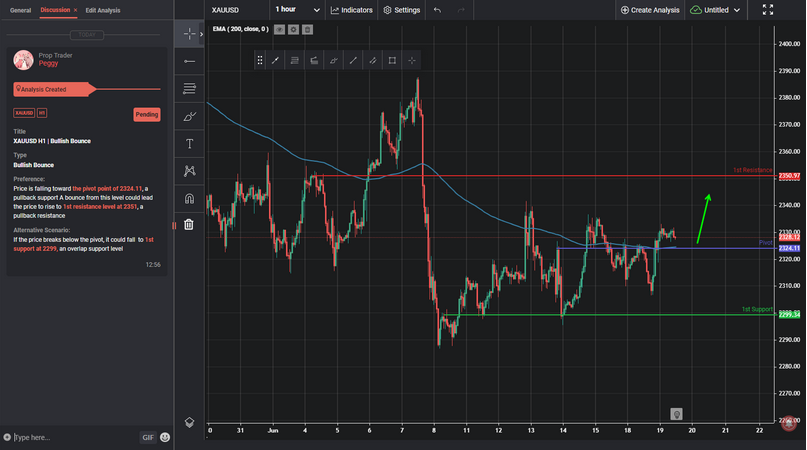807x450 pixels.
Task: Click Create Analysis button
Action: click(650, 10)
